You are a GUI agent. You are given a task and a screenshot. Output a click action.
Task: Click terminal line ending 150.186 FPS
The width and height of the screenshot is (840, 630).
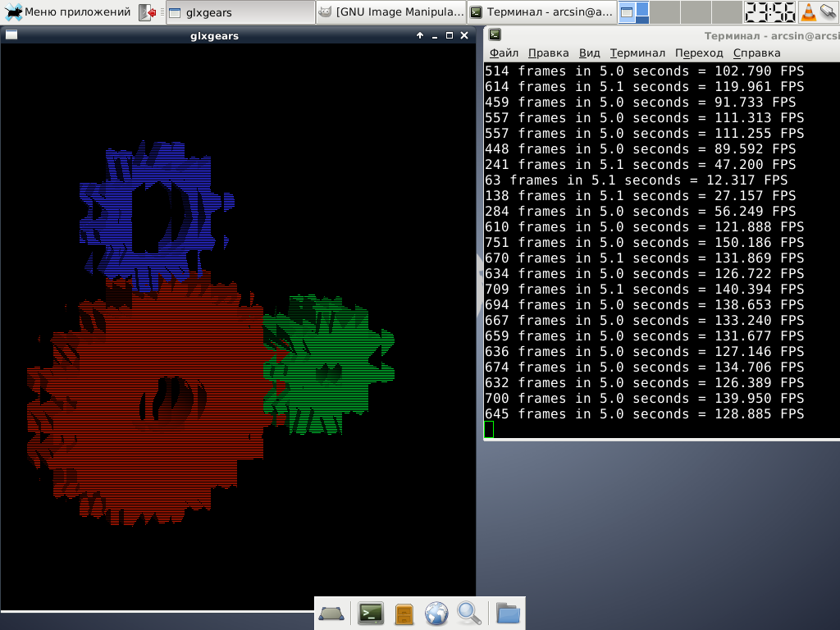coord(645,242)
